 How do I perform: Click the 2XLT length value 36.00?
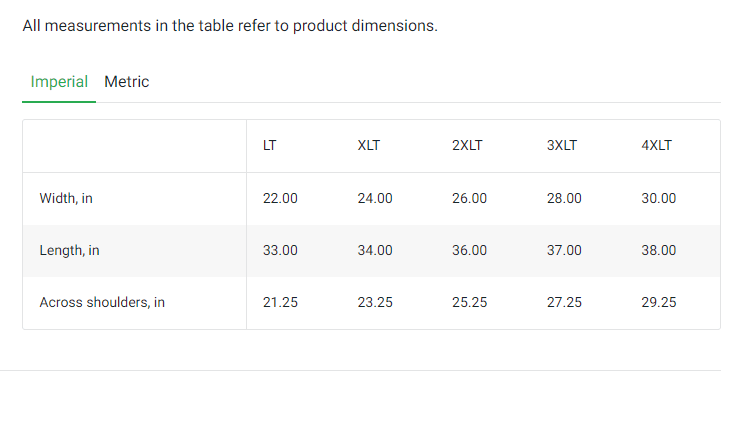[x=470, y=250]
